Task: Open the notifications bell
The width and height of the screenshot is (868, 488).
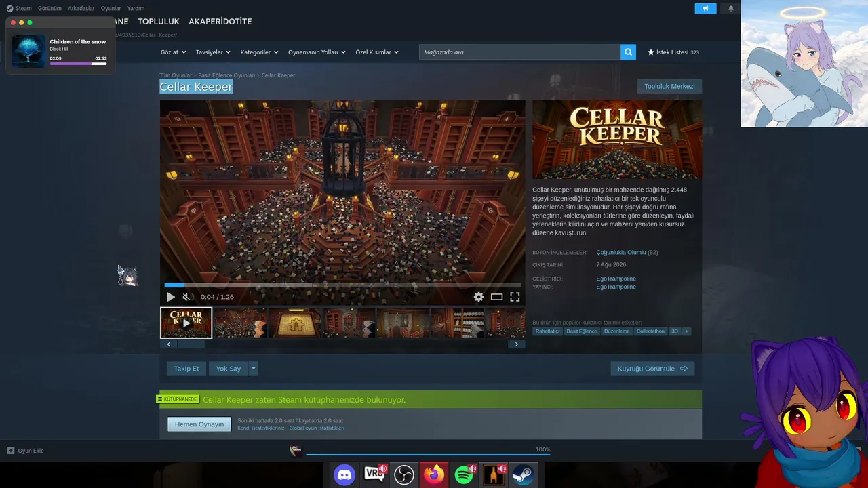Action: pyautogui.click(x=731, y=9)
